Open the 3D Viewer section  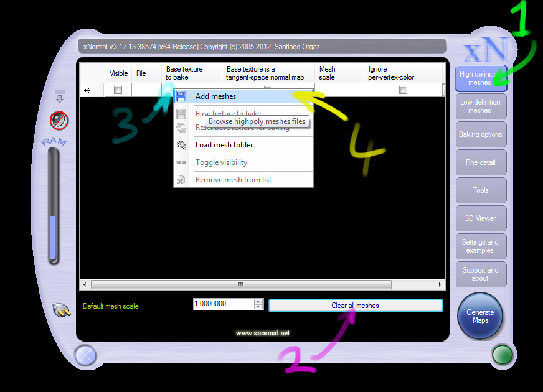click(481, 218)
